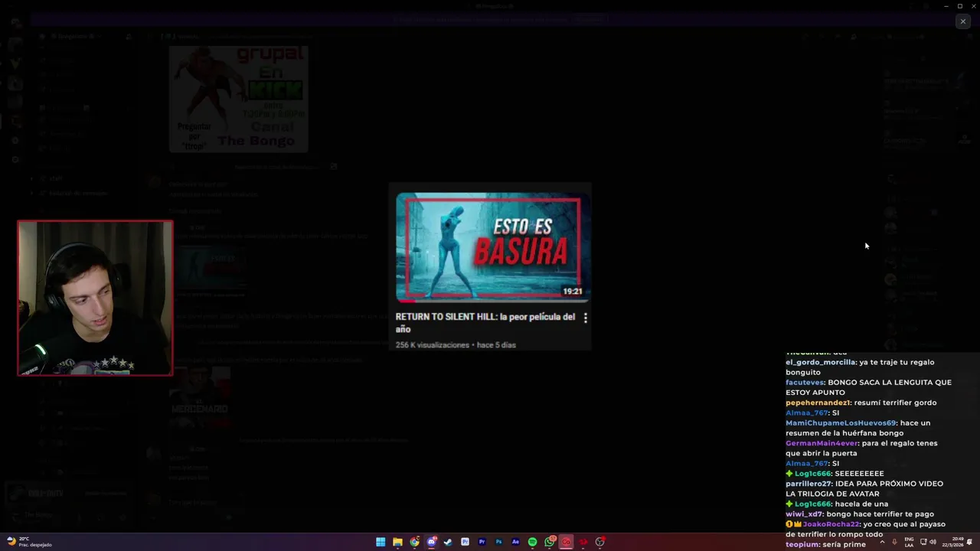
Task: Open Spotify from the taskbar
Action: pos(532,542)
